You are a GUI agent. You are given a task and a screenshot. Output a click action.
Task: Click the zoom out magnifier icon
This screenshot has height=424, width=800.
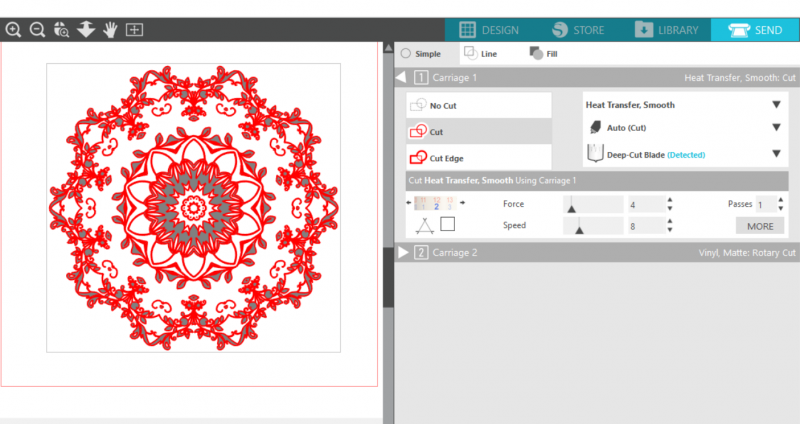pos(37,29)
